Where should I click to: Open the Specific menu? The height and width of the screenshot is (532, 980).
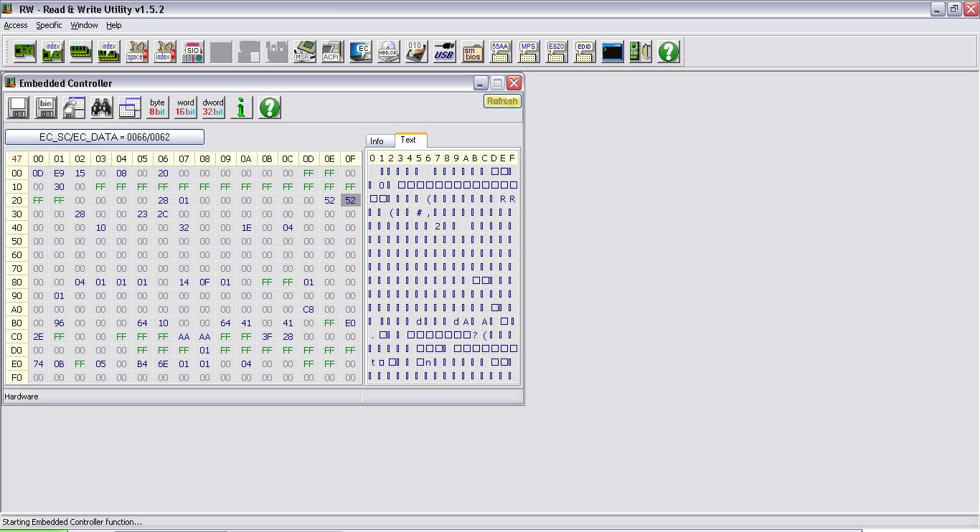tap(49, 25)
